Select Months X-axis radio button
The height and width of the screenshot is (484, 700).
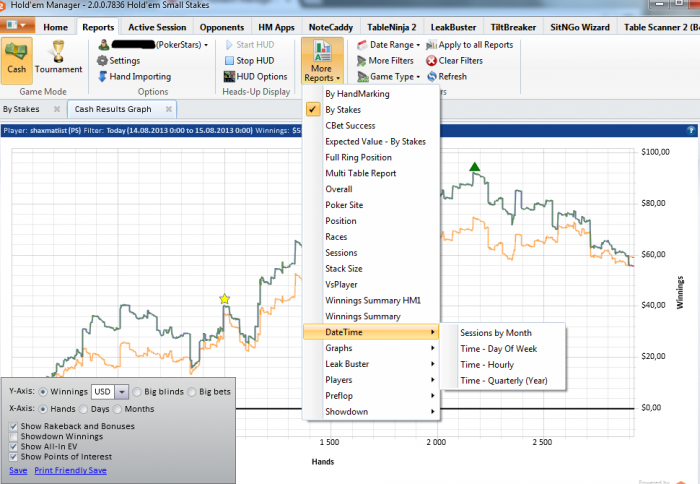(117, 409)
